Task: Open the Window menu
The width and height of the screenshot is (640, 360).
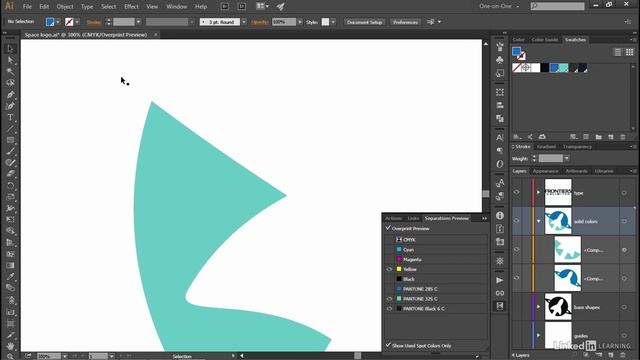Action: [x=177, y=7]
